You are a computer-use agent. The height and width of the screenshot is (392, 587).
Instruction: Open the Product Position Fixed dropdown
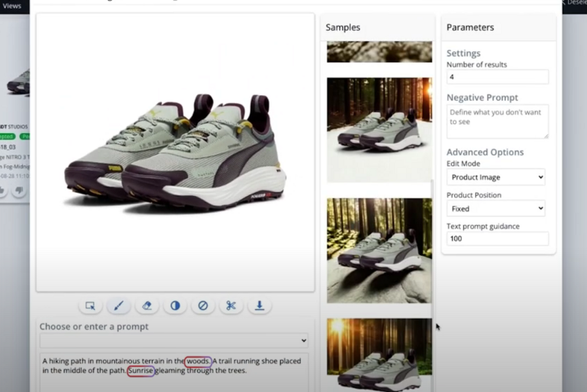[496, 209]
